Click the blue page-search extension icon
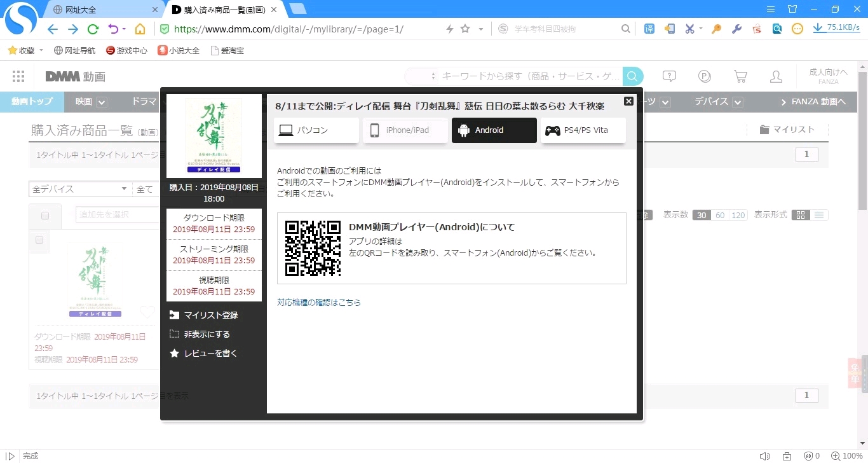868x463 pixels. coord(777,29)
